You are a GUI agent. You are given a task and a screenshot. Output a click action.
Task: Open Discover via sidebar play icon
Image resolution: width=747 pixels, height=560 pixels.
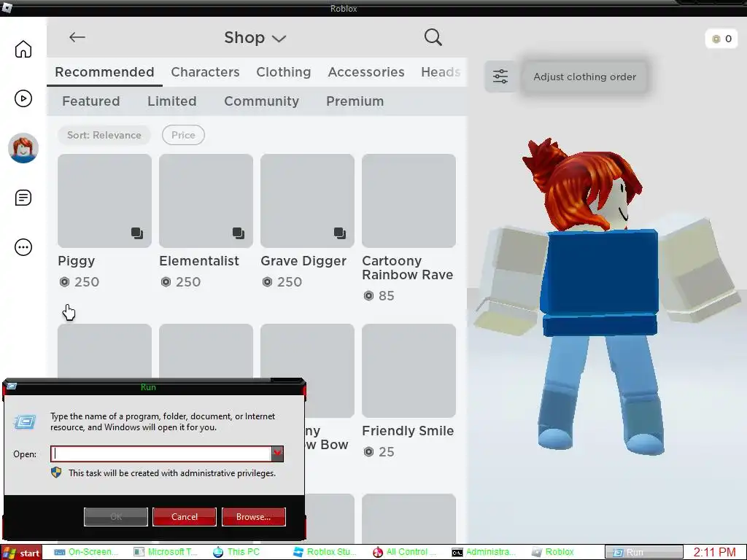(x=23, y=98)
